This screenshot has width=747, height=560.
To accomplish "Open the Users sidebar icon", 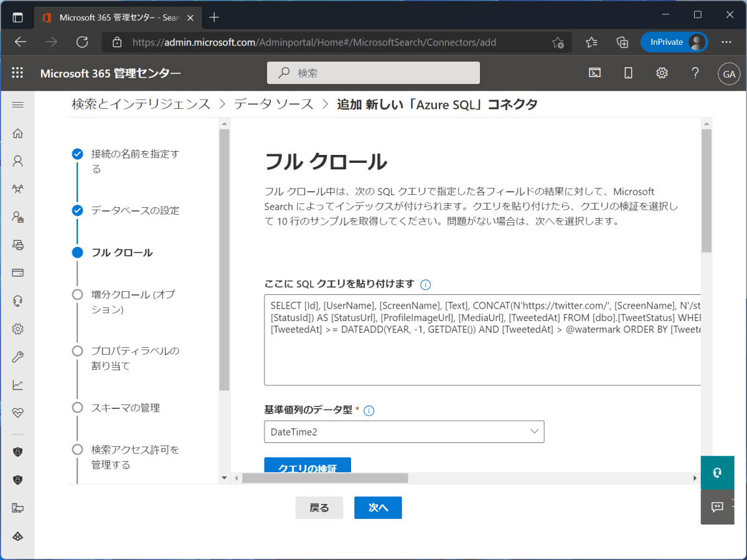I will [17, 161].
